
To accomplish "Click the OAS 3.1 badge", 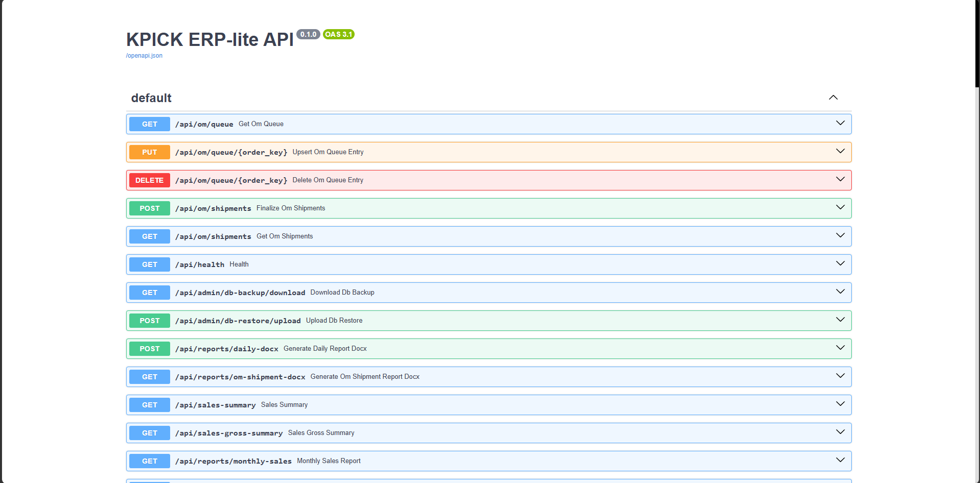I will pyautogui.click(x=339, y=34).
